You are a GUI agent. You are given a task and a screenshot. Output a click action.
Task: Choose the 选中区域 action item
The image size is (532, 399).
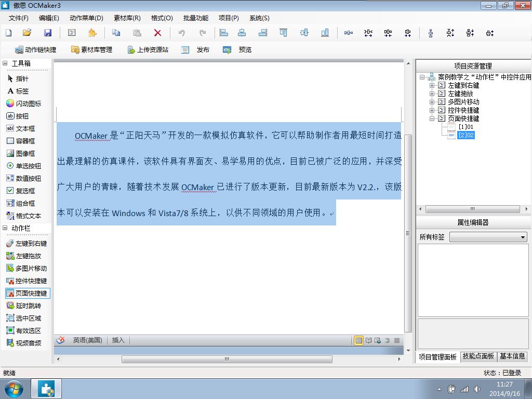pyautogui.click(x=24, y=318)
